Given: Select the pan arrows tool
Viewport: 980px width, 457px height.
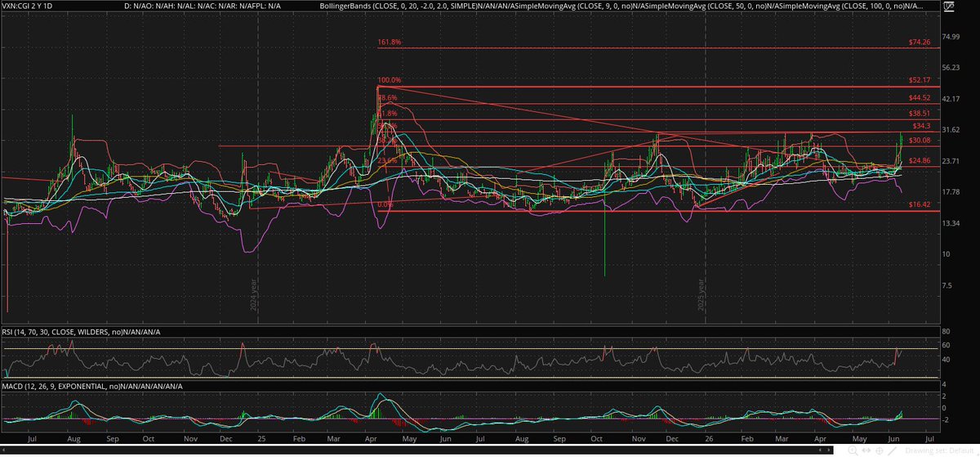Looking at the screenshot, I should [866, 450].
